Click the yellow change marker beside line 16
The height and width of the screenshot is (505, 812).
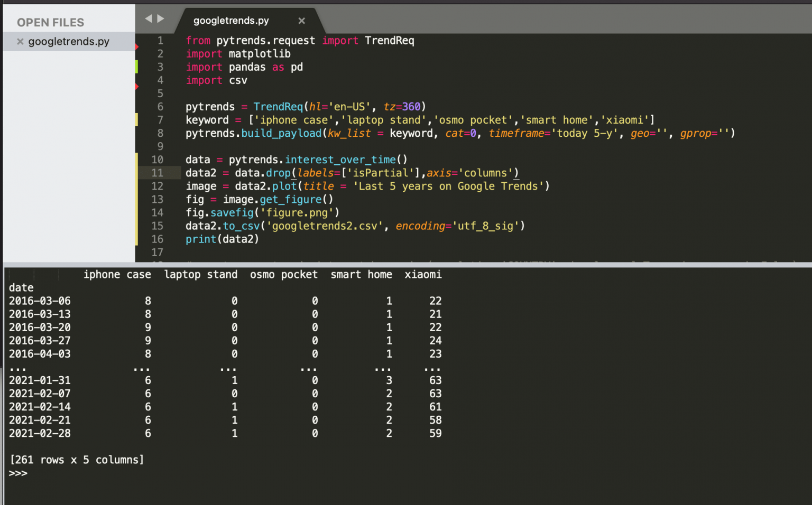pos(137,239)
